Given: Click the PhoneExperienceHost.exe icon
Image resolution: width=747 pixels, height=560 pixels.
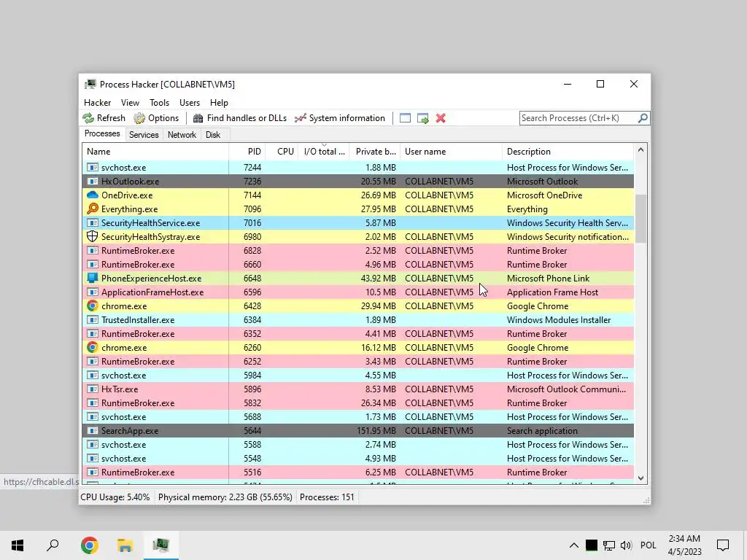Looking at the screenshot, I should pos(93,278).
